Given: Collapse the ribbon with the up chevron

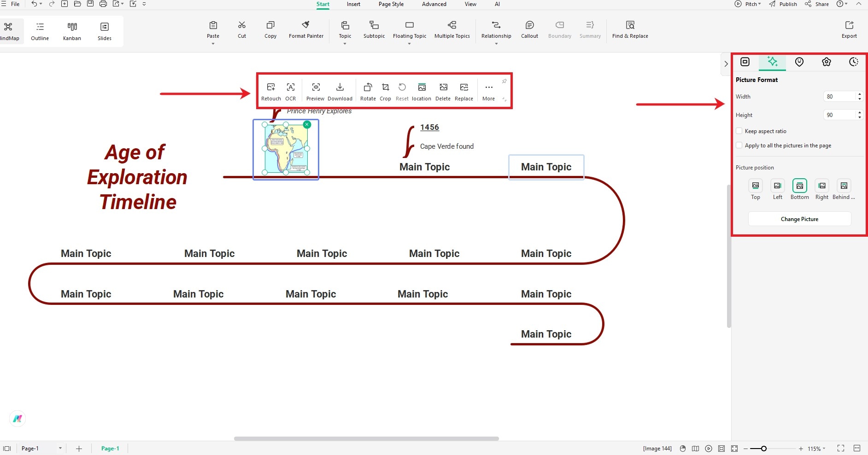Looking at the screenshot, I should [x=859, y=4].
